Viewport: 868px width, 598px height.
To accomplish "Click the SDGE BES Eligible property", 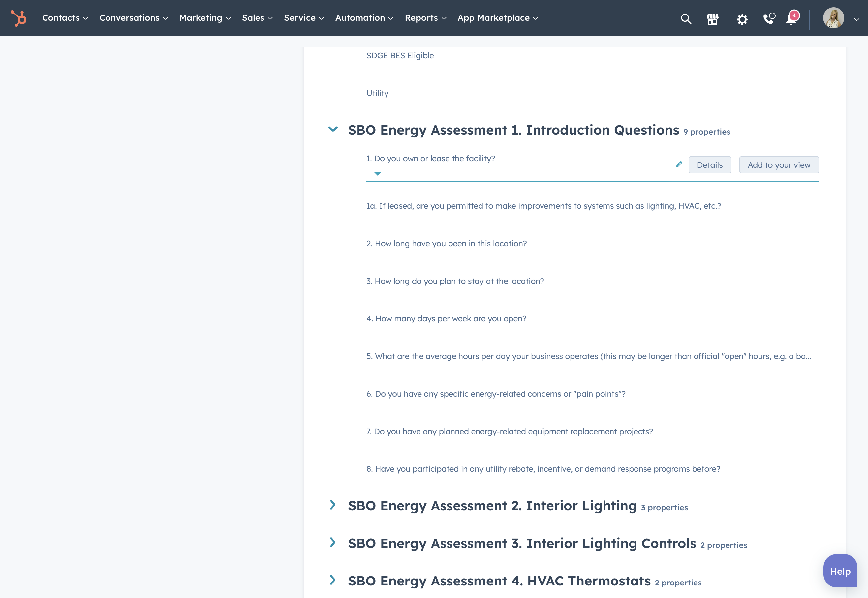I will pyautogui.click(x=400, y=55).
